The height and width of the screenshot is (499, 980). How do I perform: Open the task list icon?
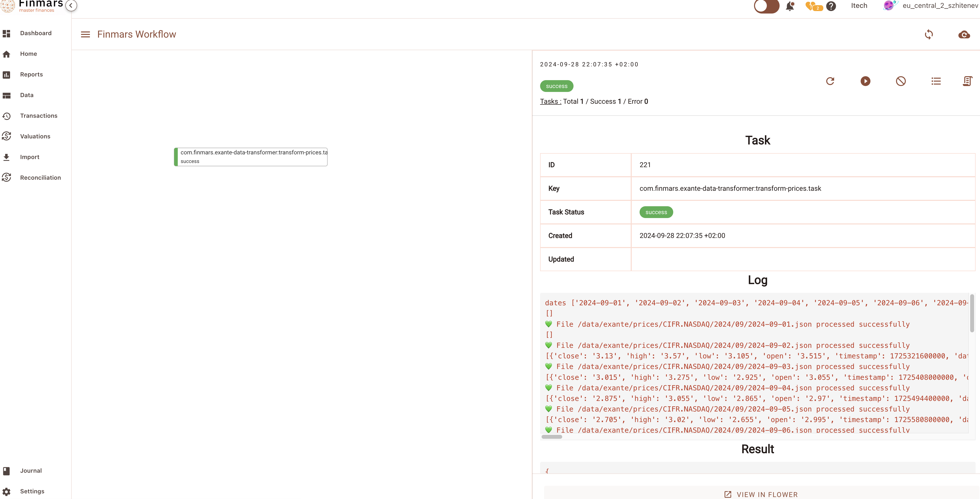click(936, 81)
